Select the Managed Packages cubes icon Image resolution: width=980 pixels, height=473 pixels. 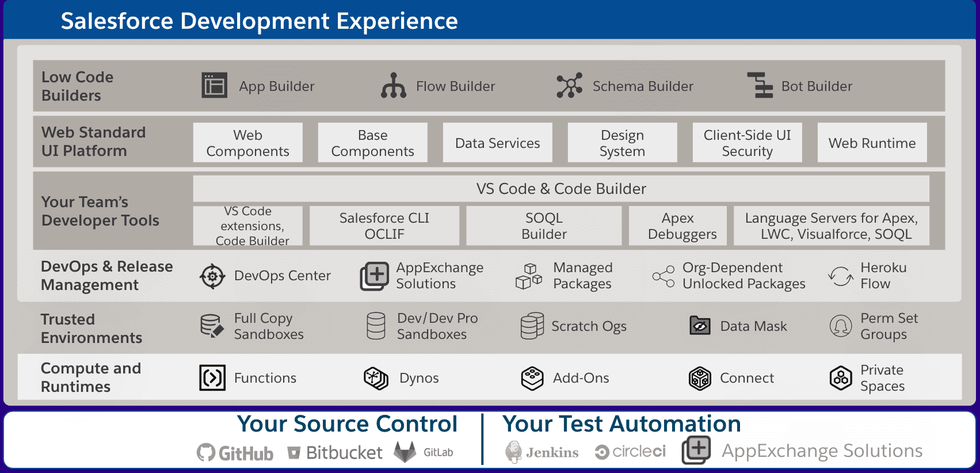[x=529, y=276]
